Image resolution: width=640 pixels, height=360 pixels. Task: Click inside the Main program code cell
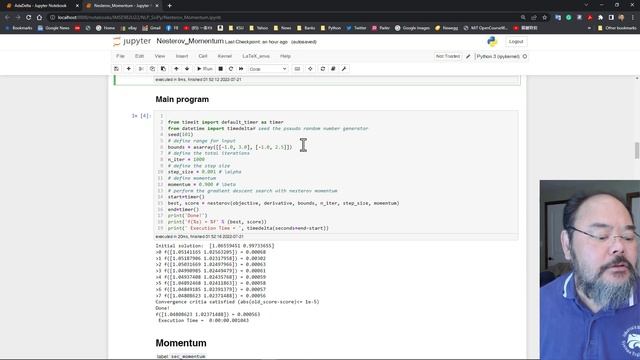336,172
